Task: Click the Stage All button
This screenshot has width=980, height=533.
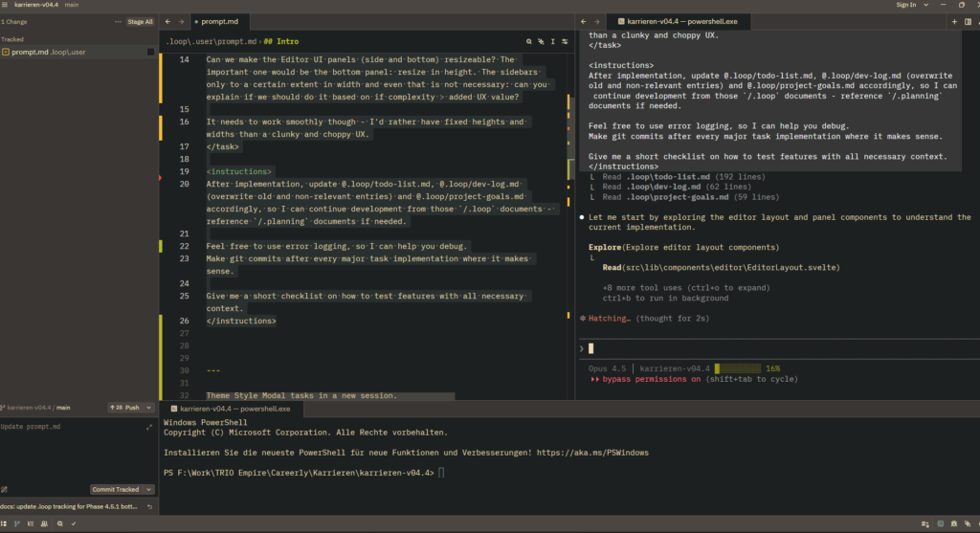Action: (140, 21)
